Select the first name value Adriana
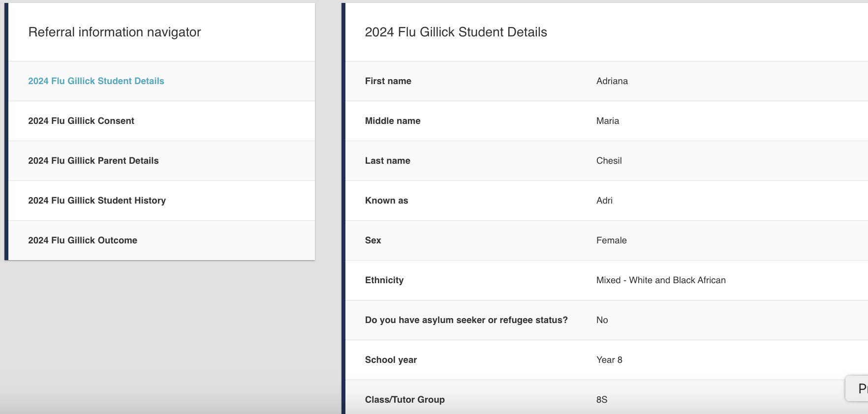868x414 pixels. (x=612, y=81)
